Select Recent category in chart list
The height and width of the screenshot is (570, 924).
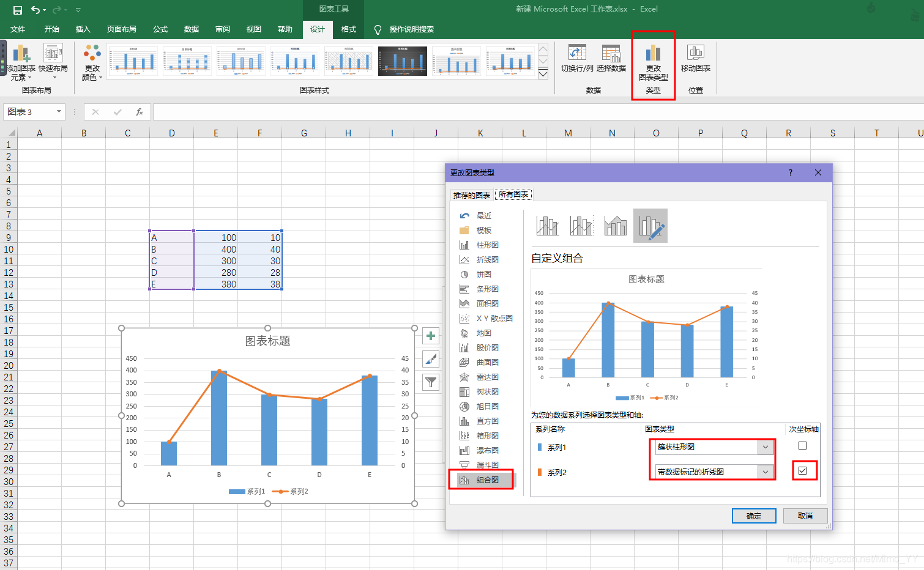click(484, 216)
